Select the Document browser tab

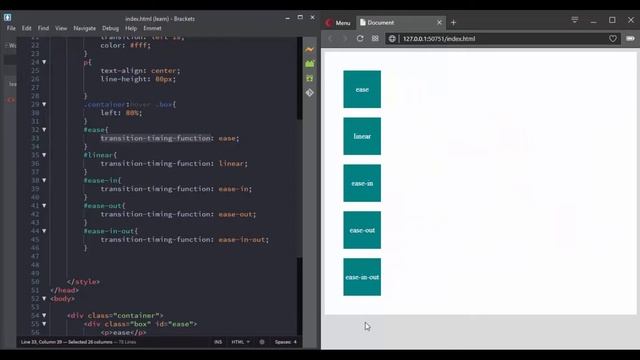pyautogui.click(x=400, y=22)
